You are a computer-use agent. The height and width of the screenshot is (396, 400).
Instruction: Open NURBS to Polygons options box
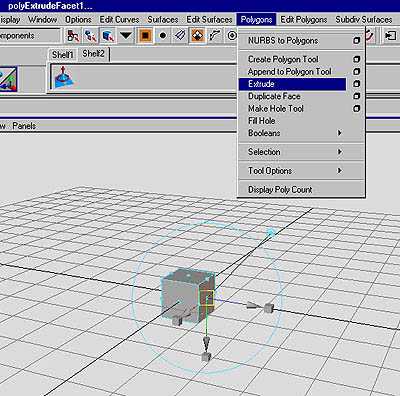tap(356, 41)
